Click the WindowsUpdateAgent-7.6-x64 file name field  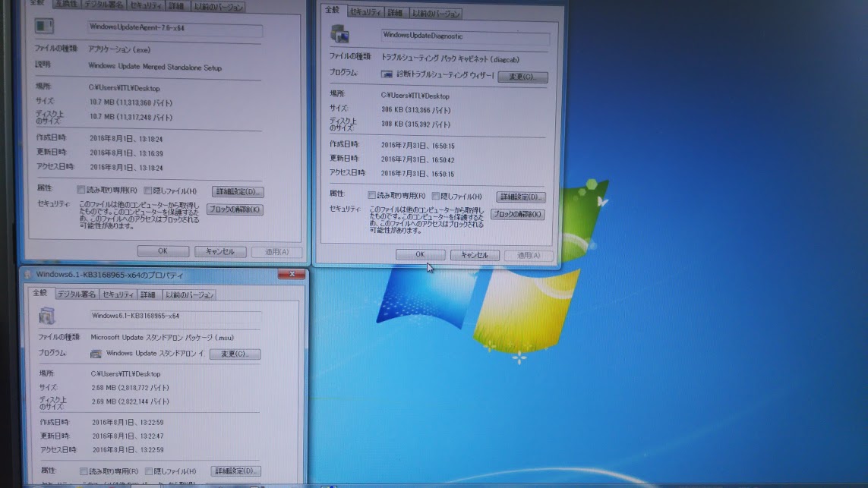[x=175, y=27]
